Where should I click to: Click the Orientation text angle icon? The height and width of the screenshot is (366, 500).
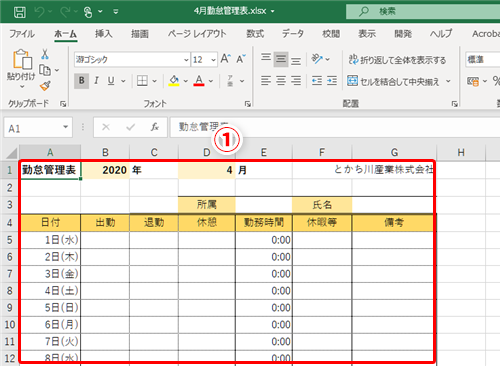[317, 59]
